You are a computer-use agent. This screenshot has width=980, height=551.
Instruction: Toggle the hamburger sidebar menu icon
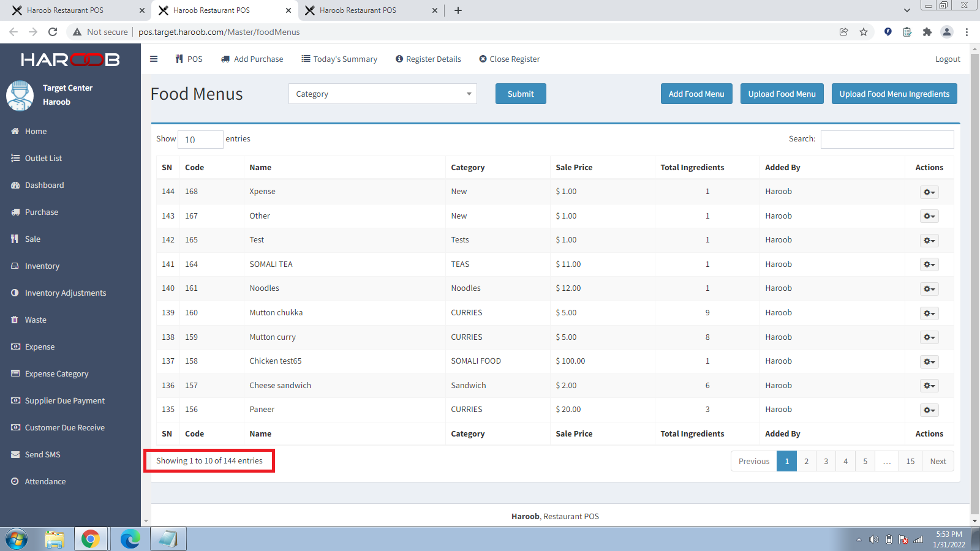pos(154,59)
